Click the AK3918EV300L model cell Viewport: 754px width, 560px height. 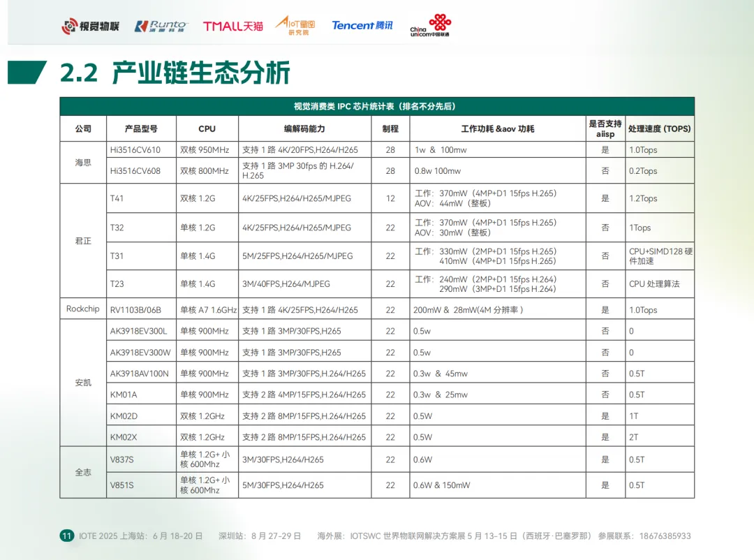point(141,331)
